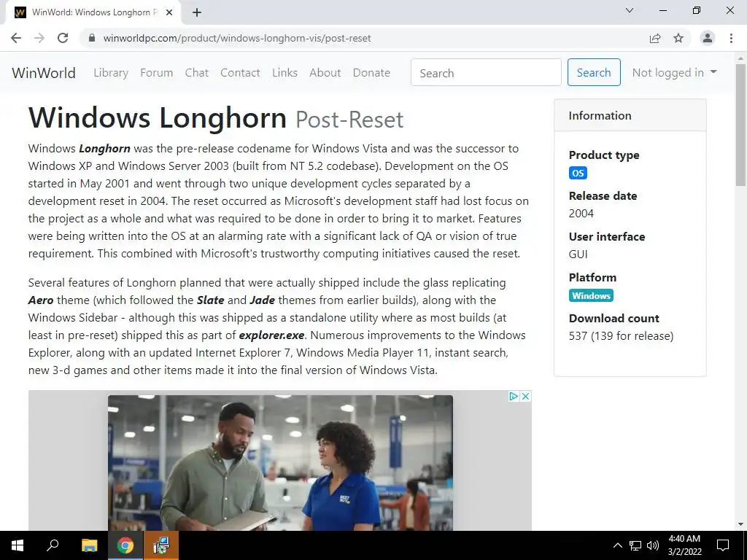Open the Library nav item
Image resolution: width=747 pixels, height=560 pixels.
pyautogui.click(x=111, y=73)
